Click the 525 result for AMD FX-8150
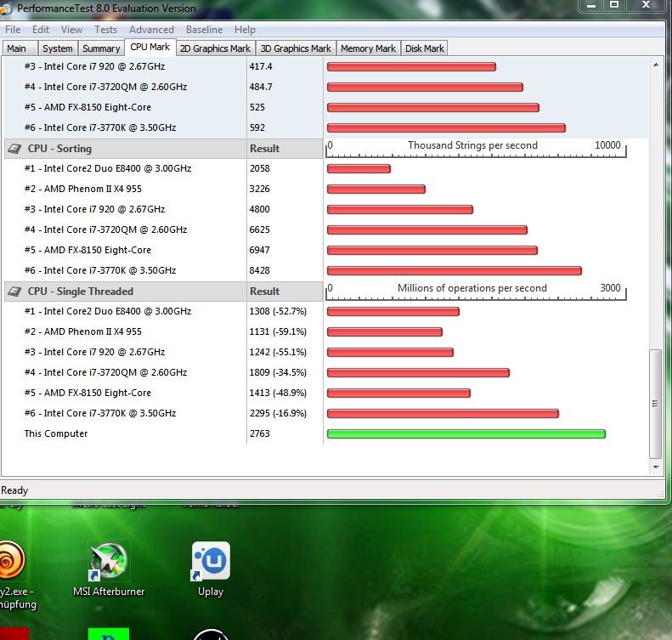672x640 pixels. 257,107
